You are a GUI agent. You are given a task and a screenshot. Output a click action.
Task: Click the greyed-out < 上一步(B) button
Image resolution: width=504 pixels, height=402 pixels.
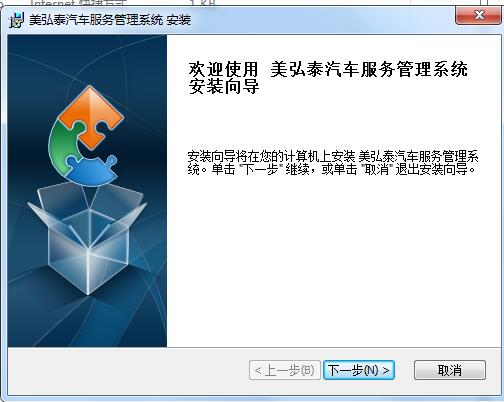pos(285,370)
